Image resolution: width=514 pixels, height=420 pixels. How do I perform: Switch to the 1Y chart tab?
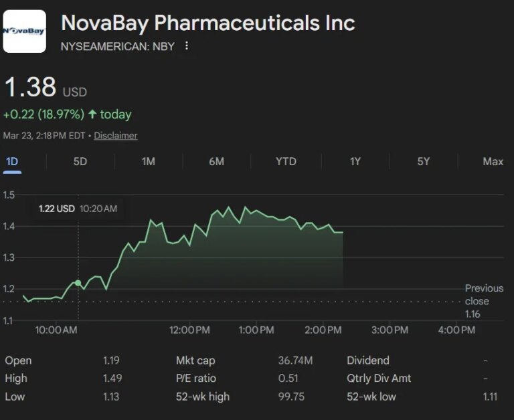click(x=355, y=161)
